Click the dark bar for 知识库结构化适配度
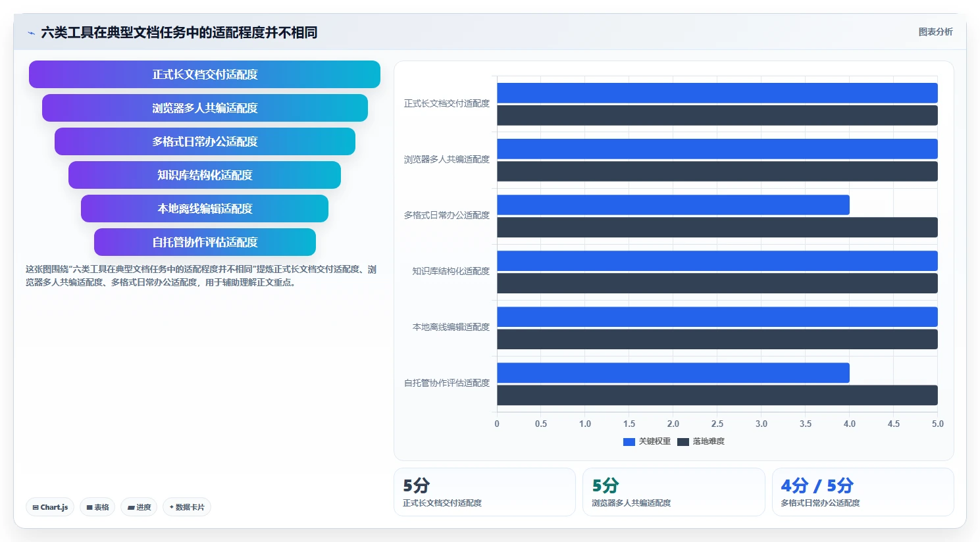The width and height of the screenshot is (980, 542). (x=717, y=283)
